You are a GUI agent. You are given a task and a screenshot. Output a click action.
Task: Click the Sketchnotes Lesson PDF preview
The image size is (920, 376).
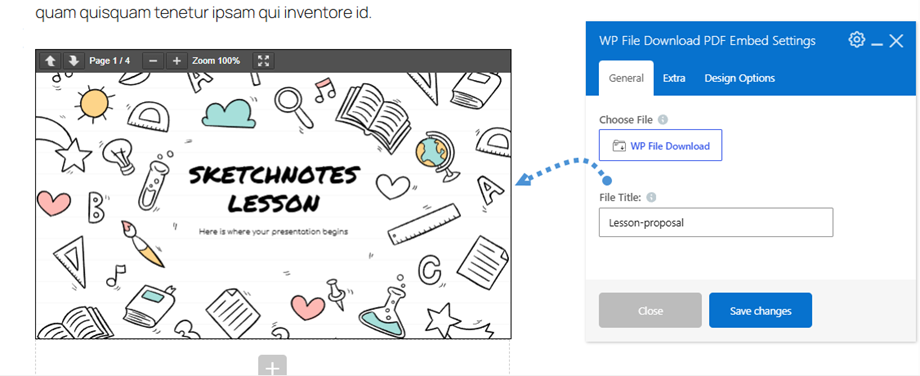273,205
